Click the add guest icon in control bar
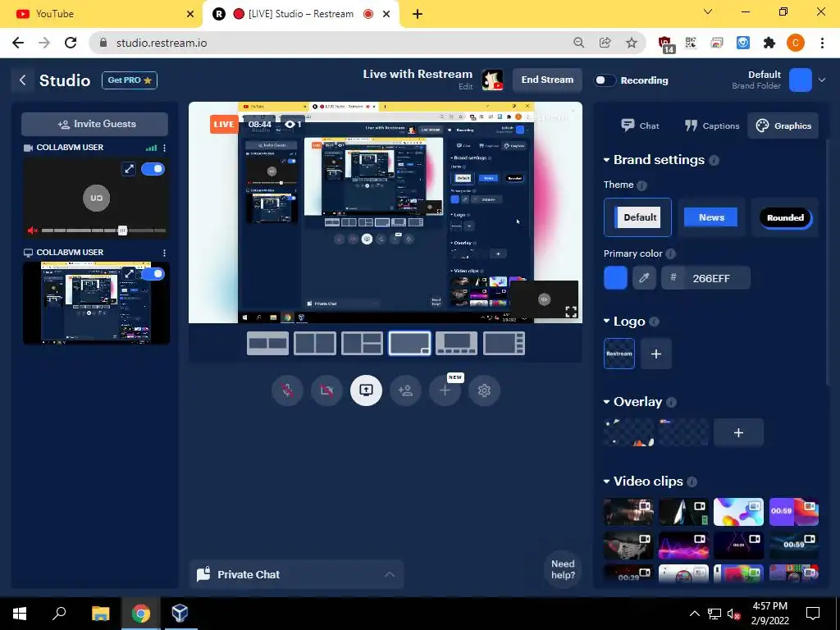 coord(405,390)
